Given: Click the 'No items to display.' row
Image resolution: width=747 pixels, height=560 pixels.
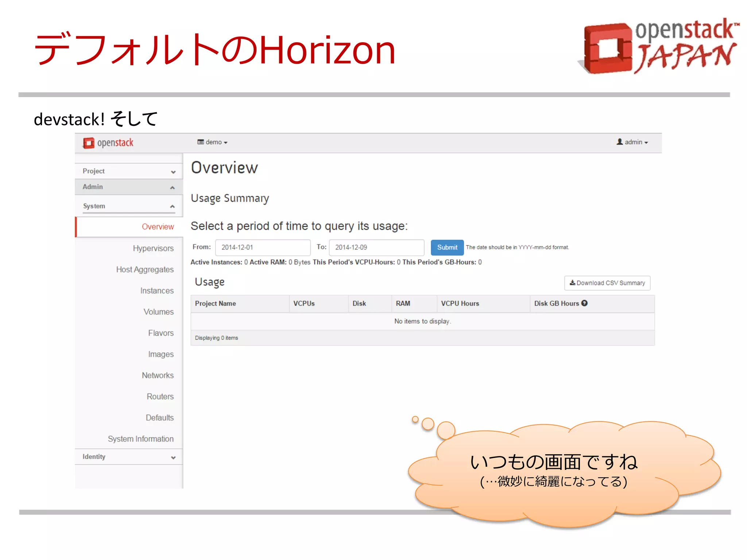Looking at the screenshot, I should pos(423,321).
